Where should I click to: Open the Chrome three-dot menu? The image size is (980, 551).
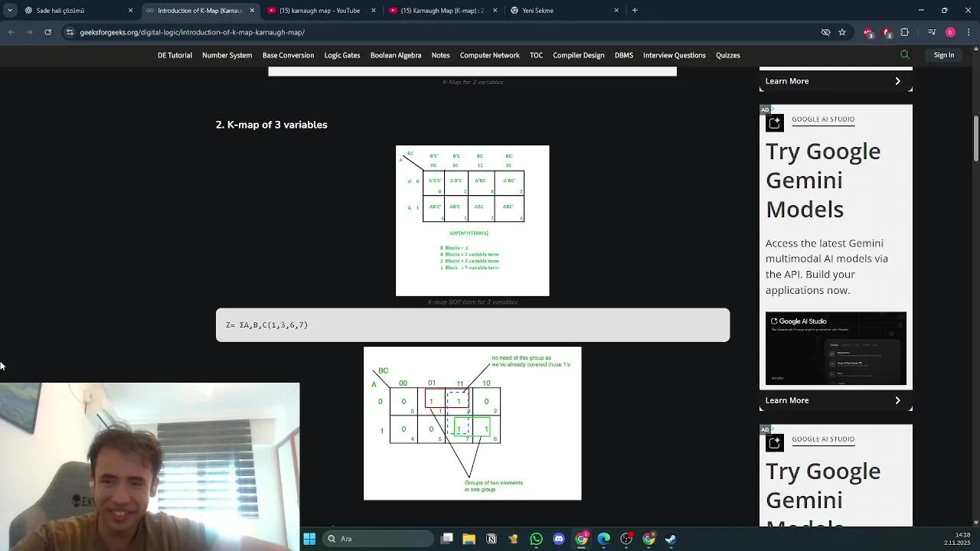(969, 32)
